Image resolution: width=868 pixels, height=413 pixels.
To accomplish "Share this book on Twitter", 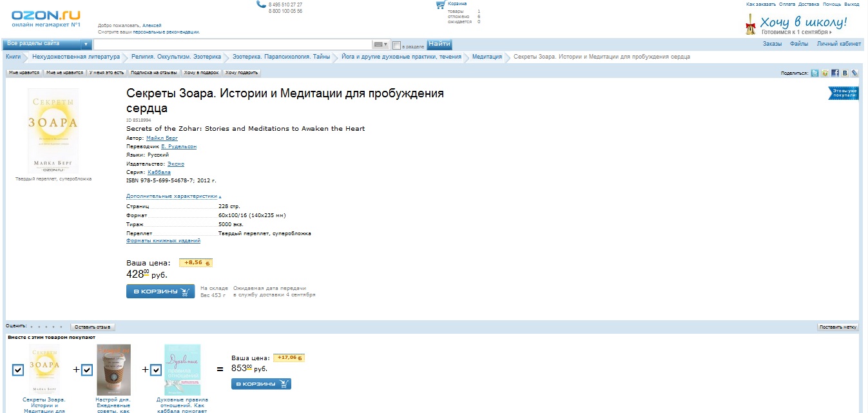I will tap(815, 73).
